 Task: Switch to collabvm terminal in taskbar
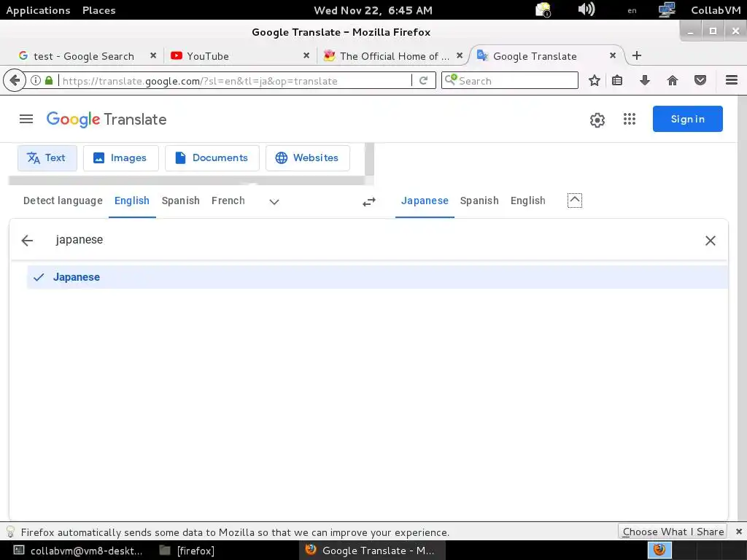[x=78, y=551]
